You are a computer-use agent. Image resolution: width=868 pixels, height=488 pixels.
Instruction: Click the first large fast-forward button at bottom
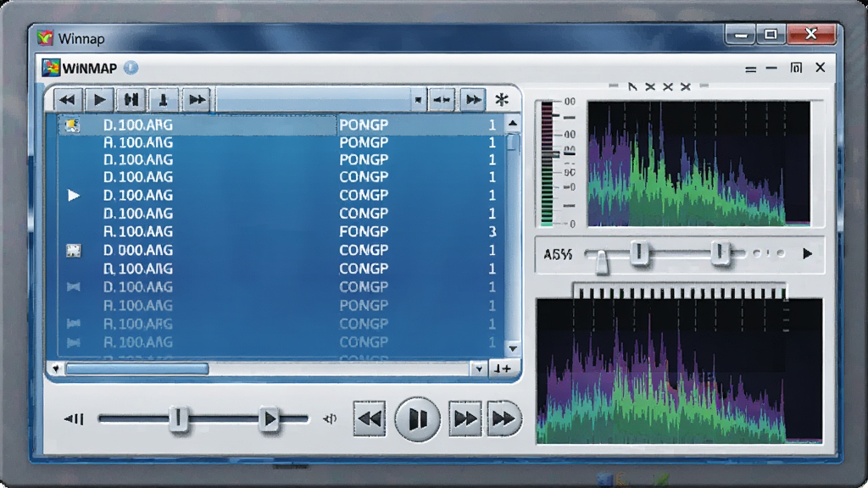[x=465, y=419]
